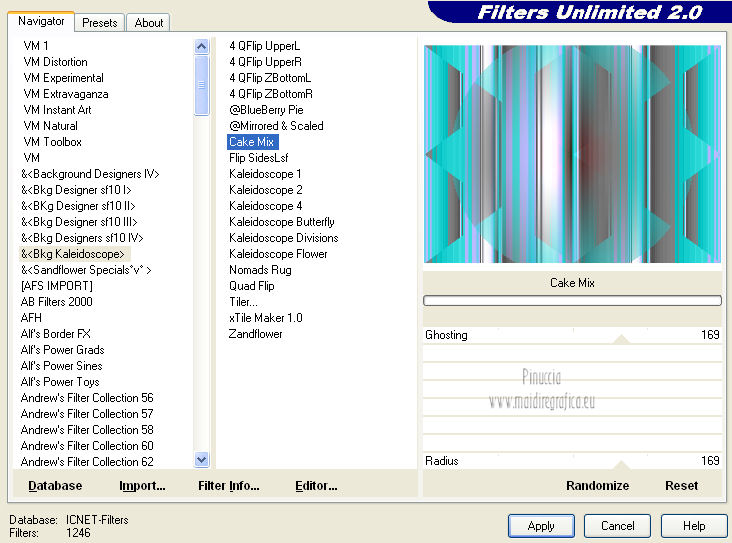Click the Cancel button
Screen dimensions: 732x543
pos(617,526)
